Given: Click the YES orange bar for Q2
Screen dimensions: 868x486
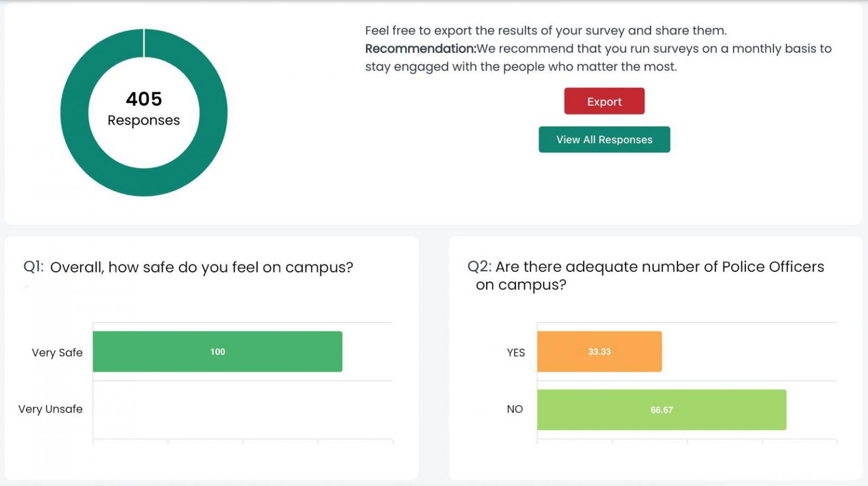Looking at the screenshot, I should (599, 352).
